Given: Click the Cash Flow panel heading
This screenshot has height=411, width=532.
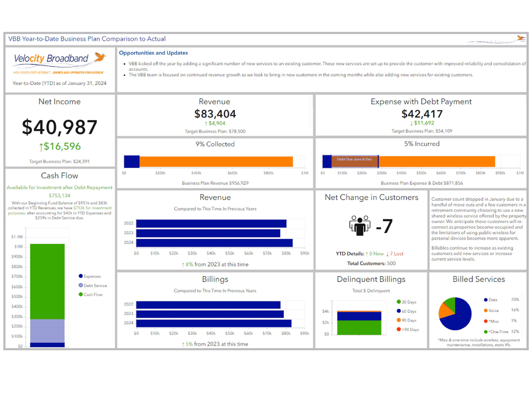Looking at the screenshot, I should [59, 176].
